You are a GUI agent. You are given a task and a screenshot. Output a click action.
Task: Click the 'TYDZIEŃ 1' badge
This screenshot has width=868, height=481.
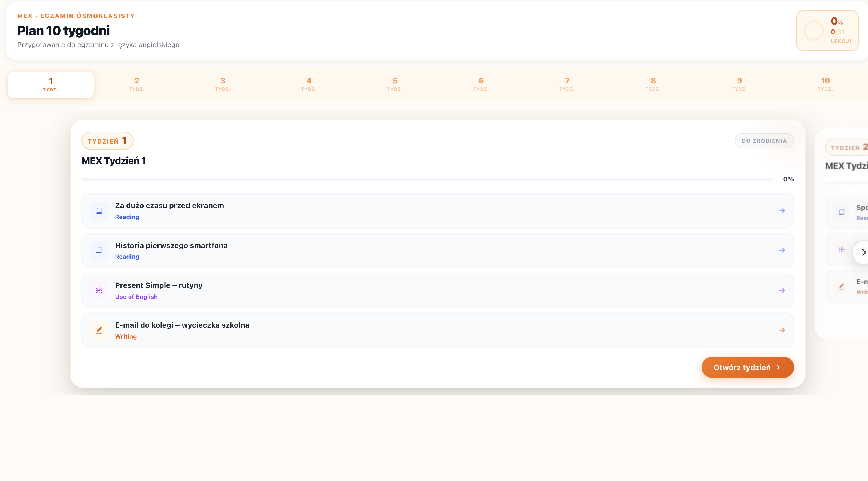(108, 141)
